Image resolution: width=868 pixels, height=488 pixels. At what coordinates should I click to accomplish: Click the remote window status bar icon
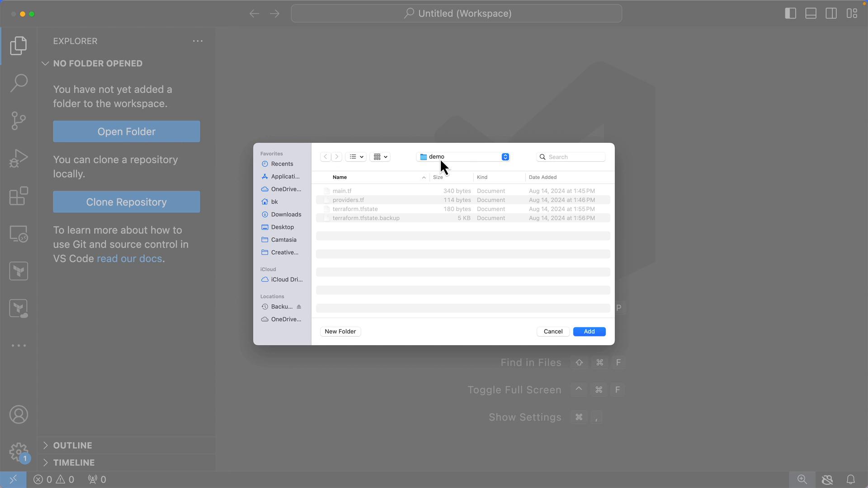point(13,479)
